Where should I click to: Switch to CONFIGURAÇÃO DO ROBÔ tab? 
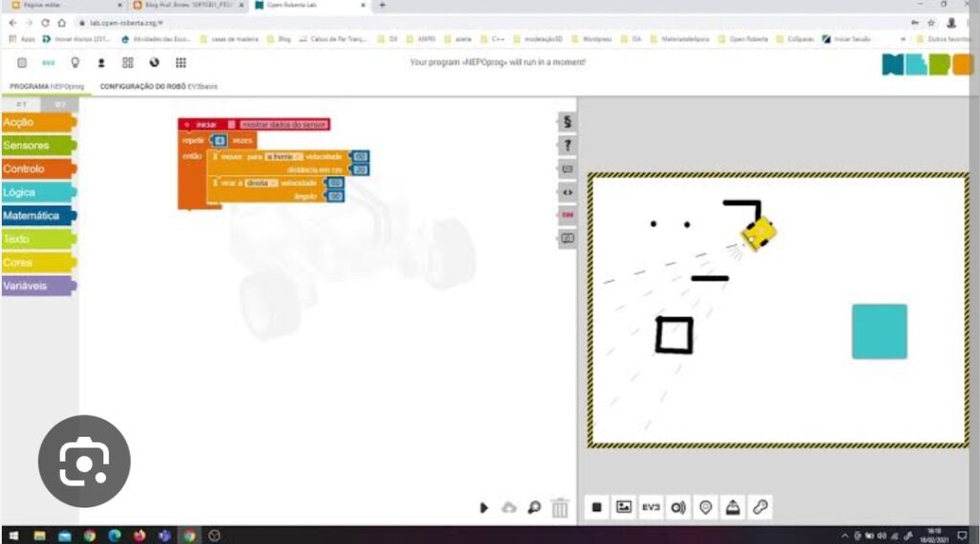tap(159, 86)
